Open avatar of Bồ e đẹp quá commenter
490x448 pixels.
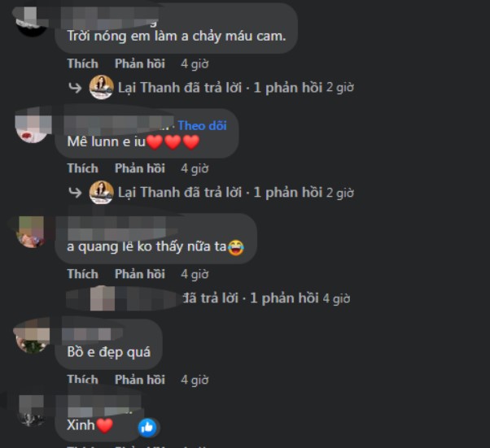32,338
